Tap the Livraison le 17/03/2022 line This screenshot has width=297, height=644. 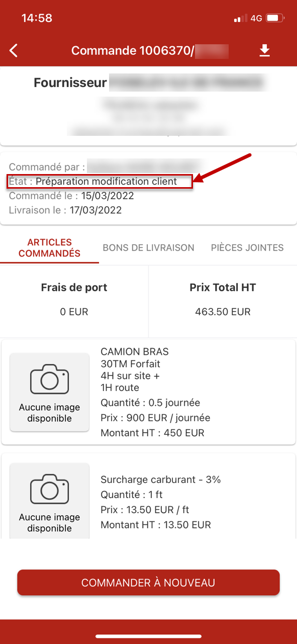[x=65, y=210]
